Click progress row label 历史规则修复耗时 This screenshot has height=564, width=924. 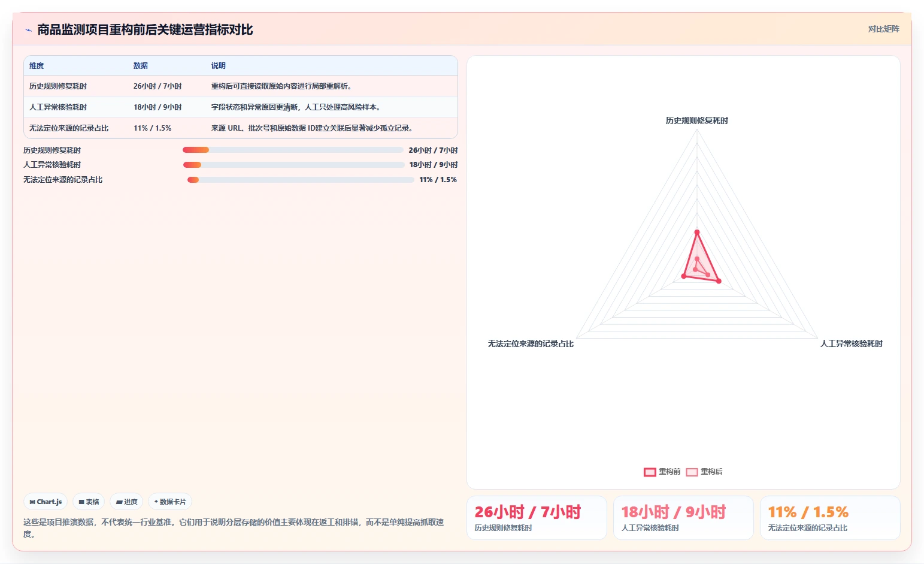pos(52,150)
